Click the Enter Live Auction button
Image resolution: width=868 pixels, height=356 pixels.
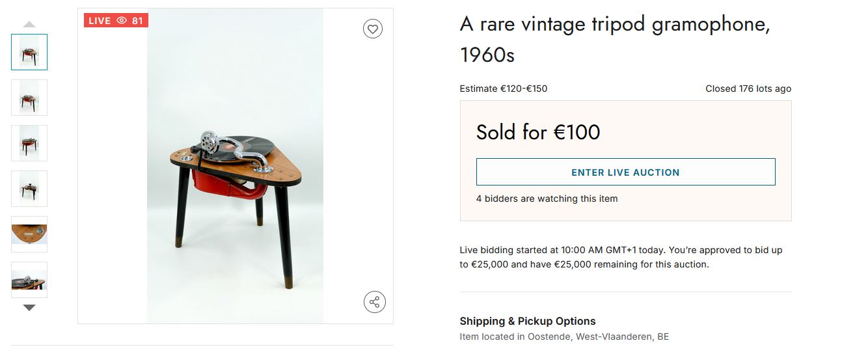(x=625, y=172)
